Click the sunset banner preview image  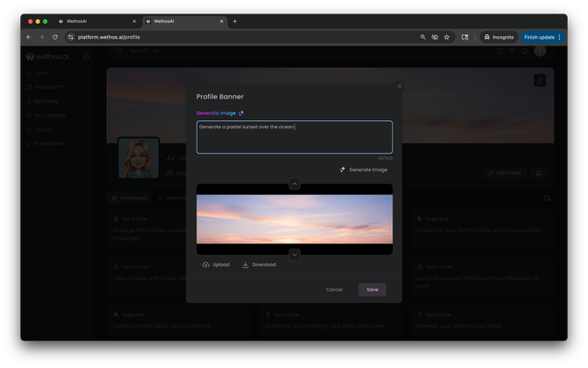click(294, 219)
